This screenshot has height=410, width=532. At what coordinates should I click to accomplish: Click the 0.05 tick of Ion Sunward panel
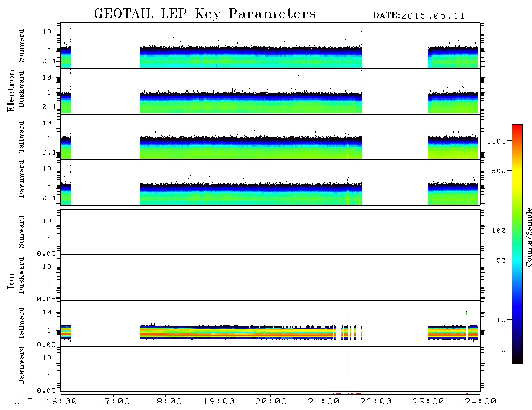point(46,253)
